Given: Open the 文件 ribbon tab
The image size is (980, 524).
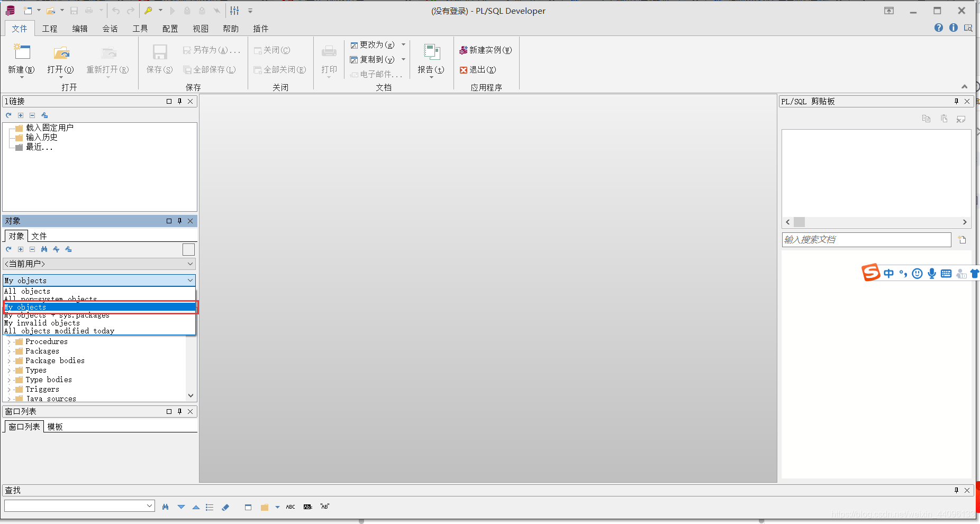Looking at the screenshot, I should (20, 29).
